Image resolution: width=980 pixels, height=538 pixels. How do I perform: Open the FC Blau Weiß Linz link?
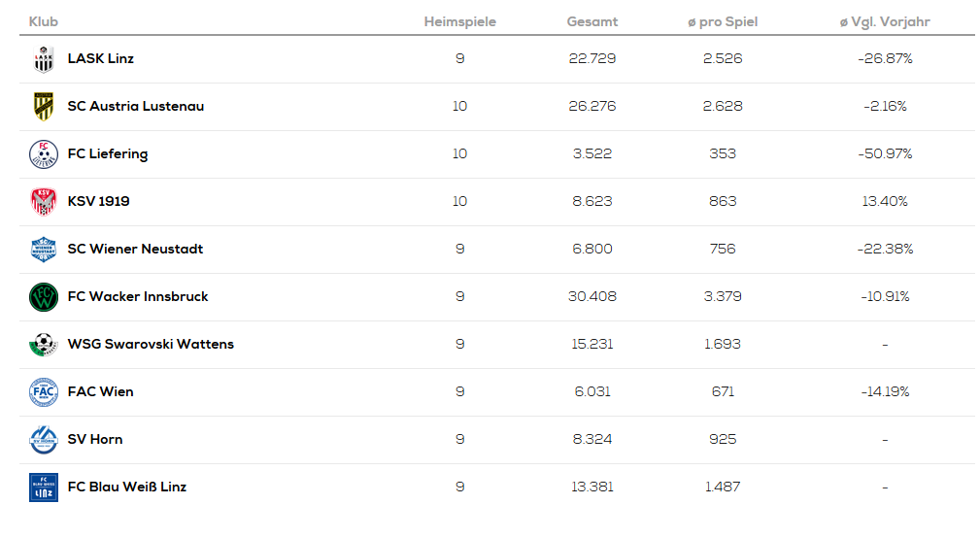point(126,488)
